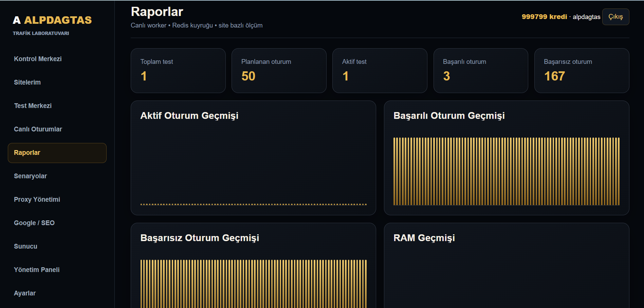This screenshot has width=644, height=308.
Task: Click the RAM Geçmişi heading
Action: coord(424,238)
